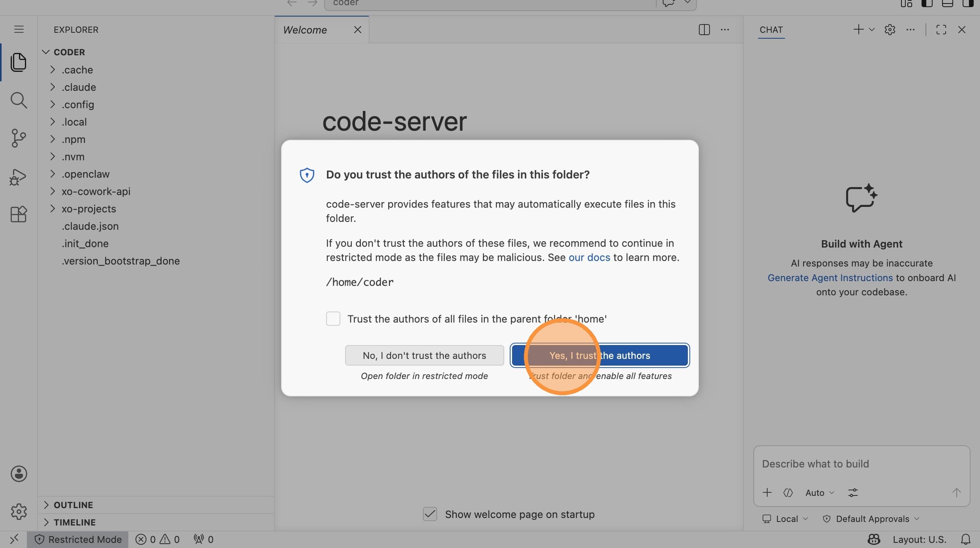
Task: Click the send arrow in chat input
Action: 956,492
